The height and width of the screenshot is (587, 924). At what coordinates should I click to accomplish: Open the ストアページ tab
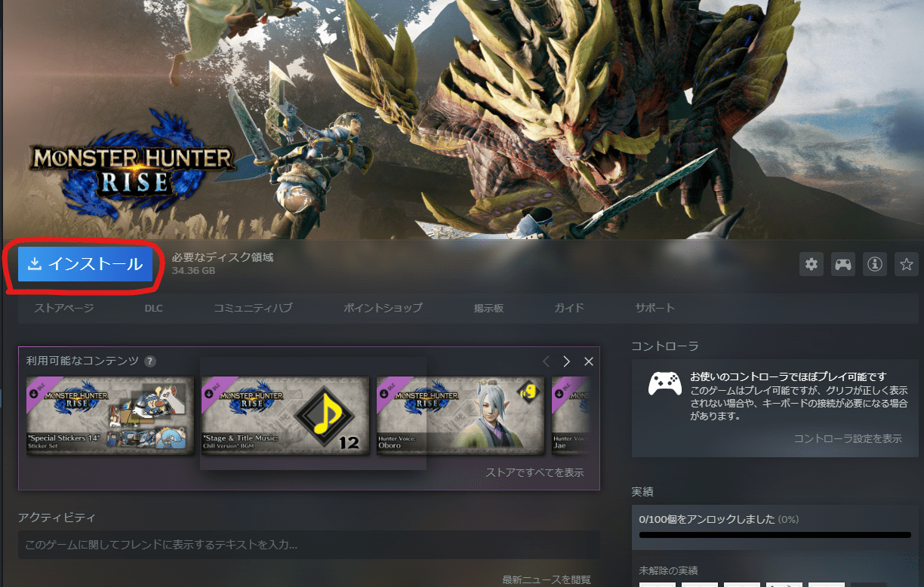pos(64,308)
